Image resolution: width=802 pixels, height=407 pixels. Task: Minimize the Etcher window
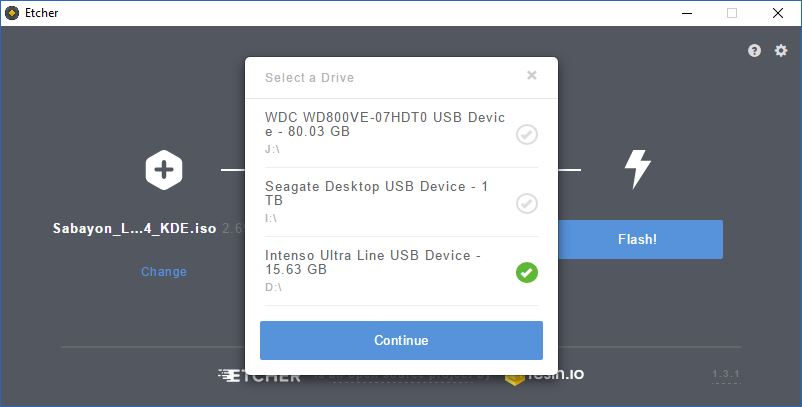688,13
